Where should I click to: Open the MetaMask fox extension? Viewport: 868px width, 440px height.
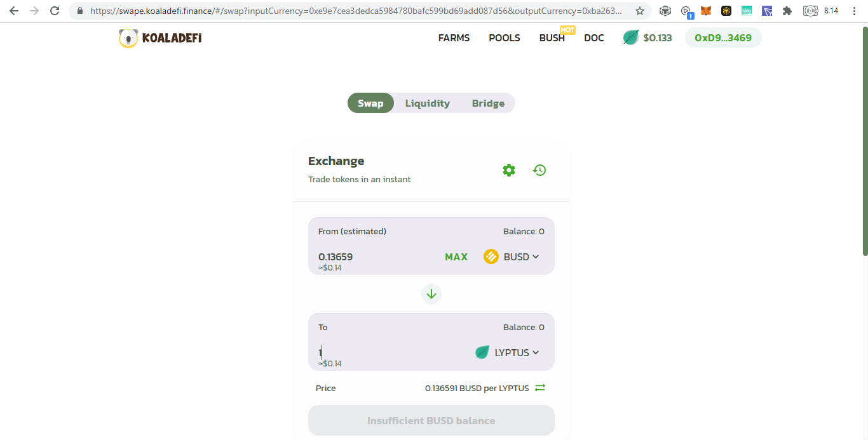tap(706, 11)
